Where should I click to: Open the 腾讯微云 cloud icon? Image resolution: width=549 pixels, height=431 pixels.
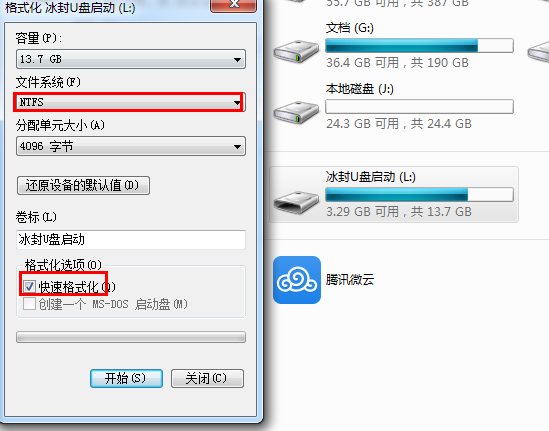click(x=297, y=280)
